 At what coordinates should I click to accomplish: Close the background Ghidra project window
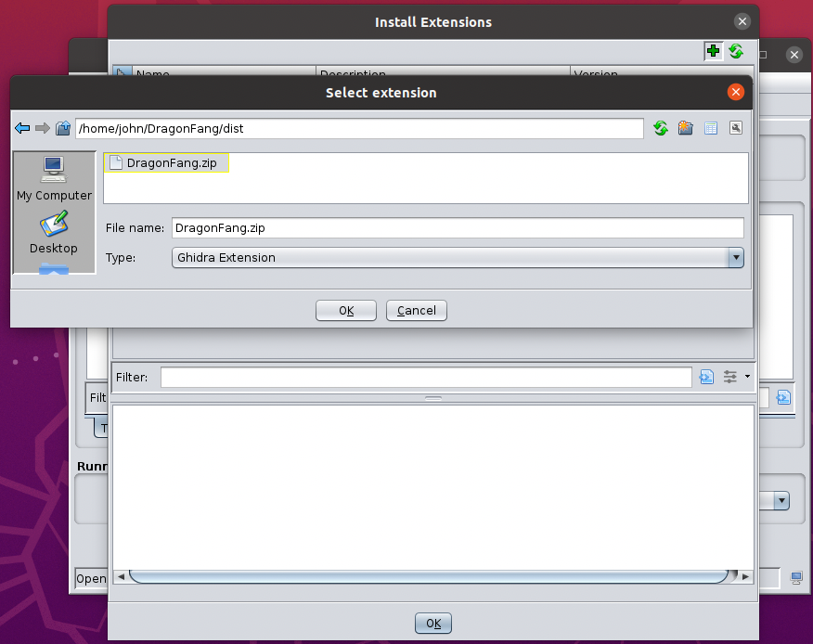click(x=794, y=55)
